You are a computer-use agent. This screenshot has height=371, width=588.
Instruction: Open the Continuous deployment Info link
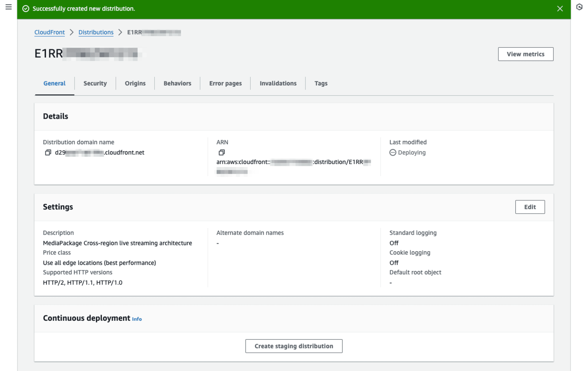pyautogui.click(x=137, y=319)
